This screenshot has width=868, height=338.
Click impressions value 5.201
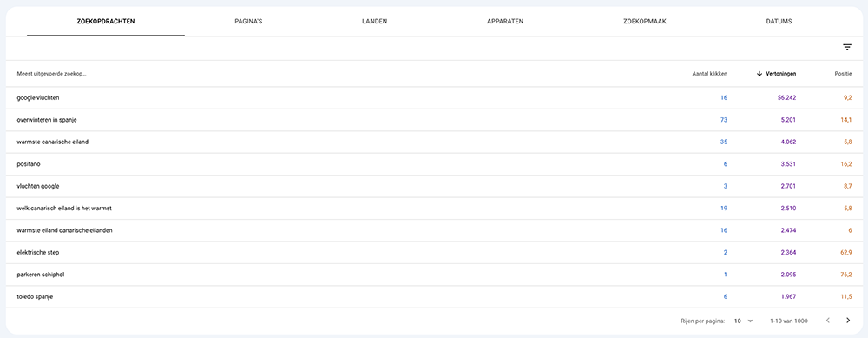coord(788,120)
